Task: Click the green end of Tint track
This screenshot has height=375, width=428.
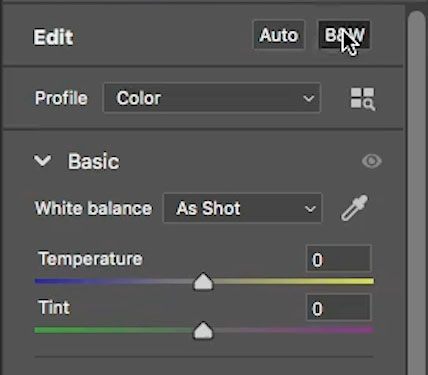Action: tap(43, 330)
